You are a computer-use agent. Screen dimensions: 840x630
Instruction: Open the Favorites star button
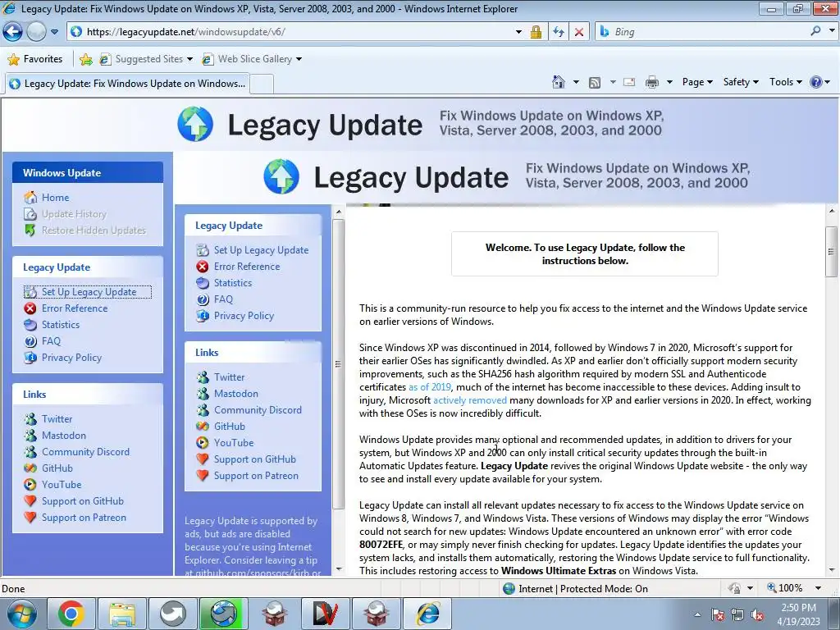(35, 59)
